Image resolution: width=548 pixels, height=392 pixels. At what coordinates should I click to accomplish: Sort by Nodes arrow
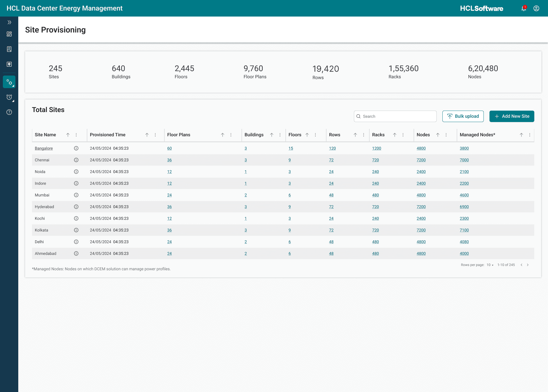[438, 135]
